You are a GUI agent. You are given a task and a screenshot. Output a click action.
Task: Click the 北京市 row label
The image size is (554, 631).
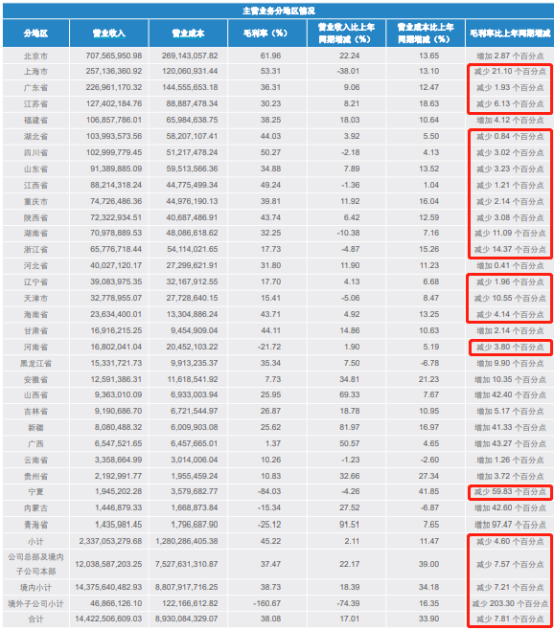click(x=36, y=56)
